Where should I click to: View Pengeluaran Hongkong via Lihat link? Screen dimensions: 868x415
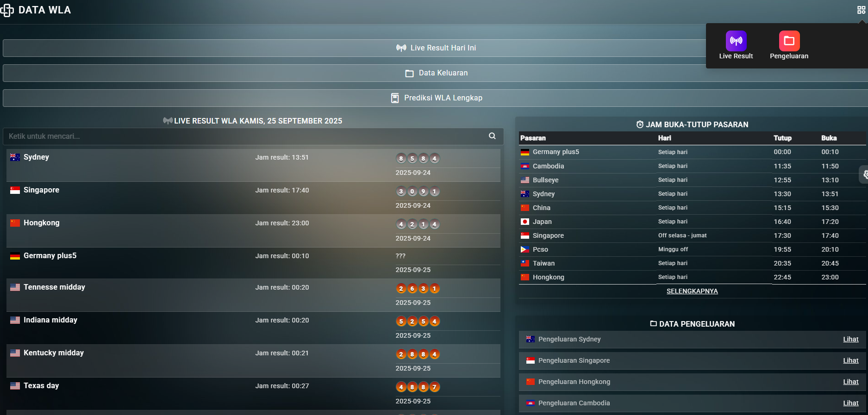point(850,382)
